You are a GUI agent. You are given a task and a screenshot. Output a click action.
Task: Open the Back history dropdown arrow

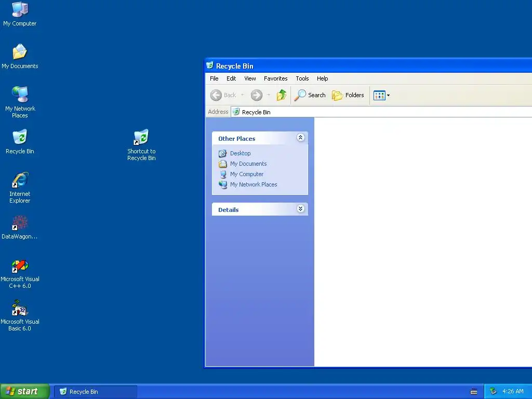(242, 95)
